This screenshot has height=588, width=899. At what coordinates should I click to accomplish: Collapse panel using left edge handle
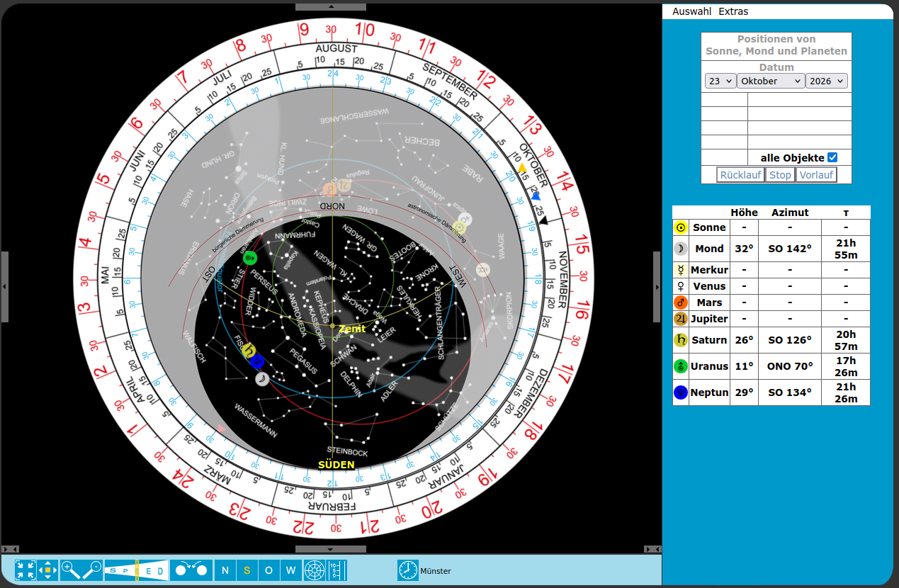pyautogui.click(x=5, y=286)
